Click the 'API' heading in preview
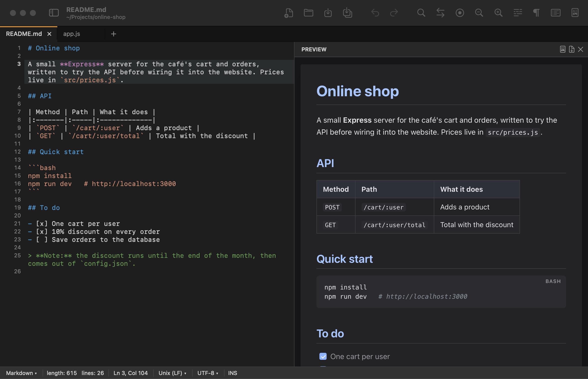 325,163
